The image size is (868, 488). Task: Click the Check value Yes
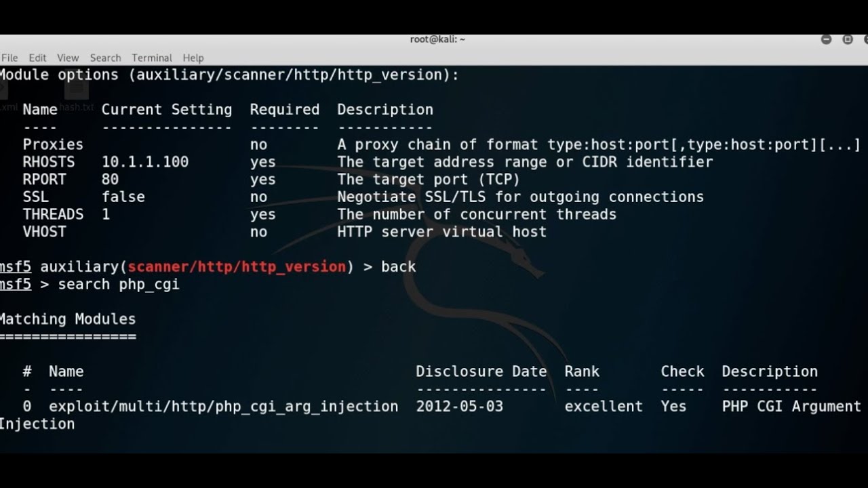674,407
